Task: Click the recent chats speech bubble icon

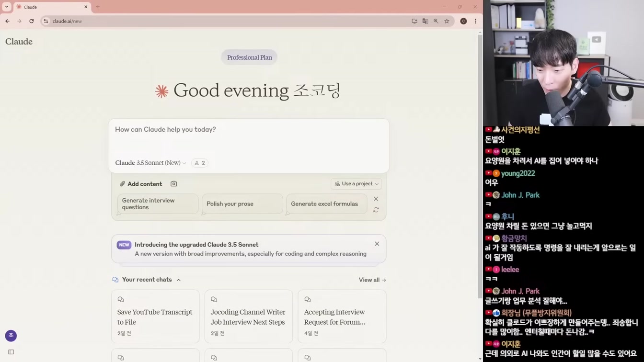Action: click(x=115, y=280)
